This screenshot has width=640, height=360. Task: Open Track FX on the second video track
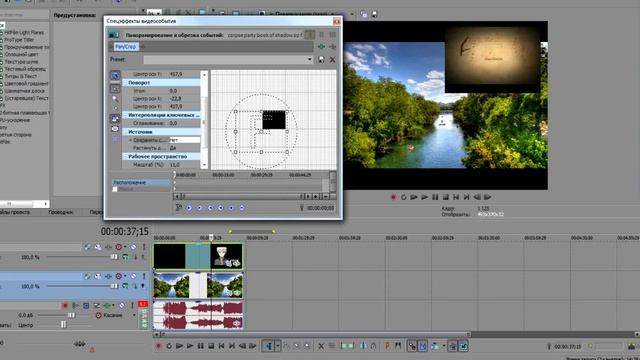pyautogui.click(x=108, y=276)
